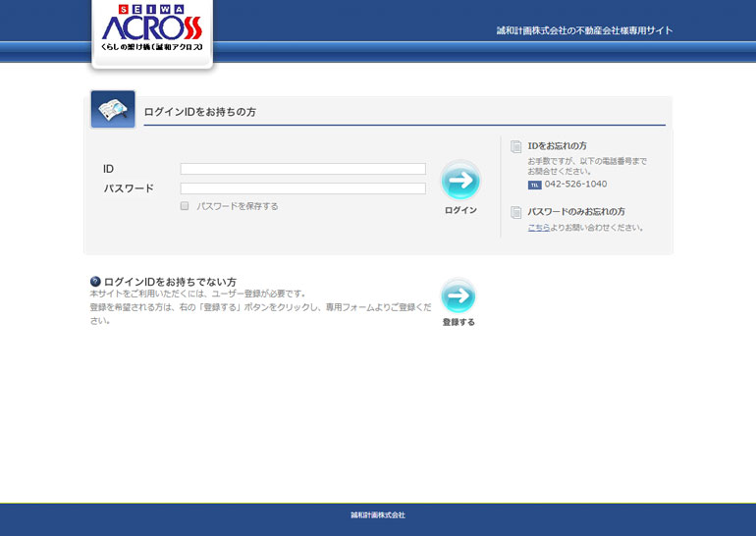Click the document icon beside IDをお忘れの方
This screenshot has height=536, width=756.
[515, 146]
